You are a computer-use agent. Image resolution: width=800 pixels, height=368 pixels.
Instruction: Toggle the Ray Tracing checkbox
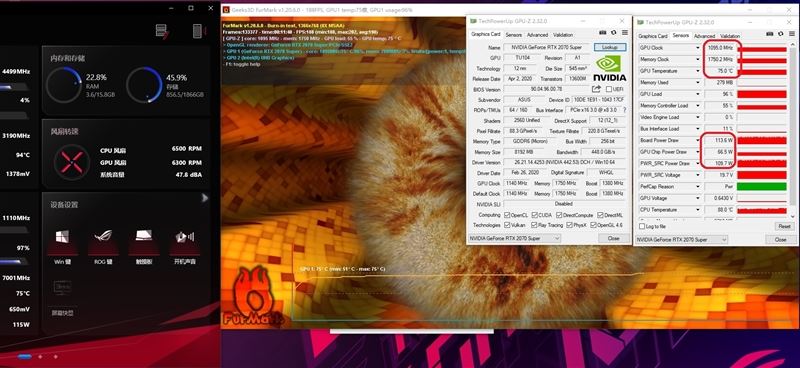(534, 225)
